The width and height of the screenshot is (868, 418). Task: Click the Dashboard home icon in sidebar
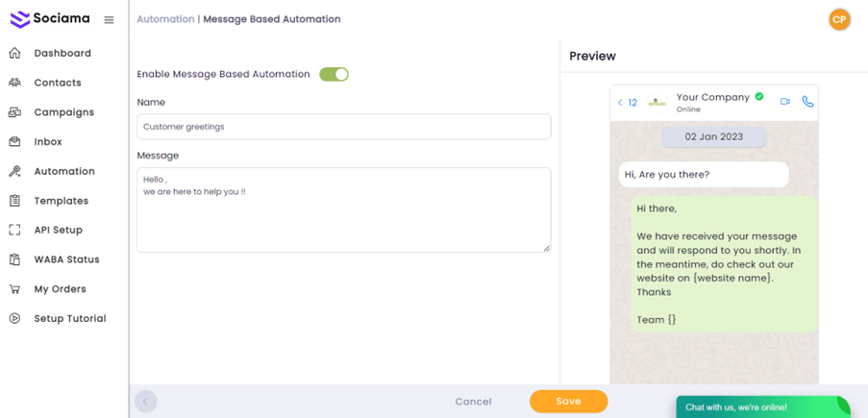click(x=14, y=53)
